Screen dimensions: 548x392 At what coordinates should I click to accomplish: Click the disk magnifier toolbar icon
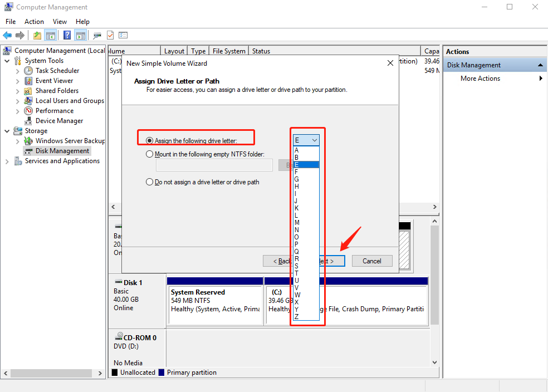tap(97, 35)
